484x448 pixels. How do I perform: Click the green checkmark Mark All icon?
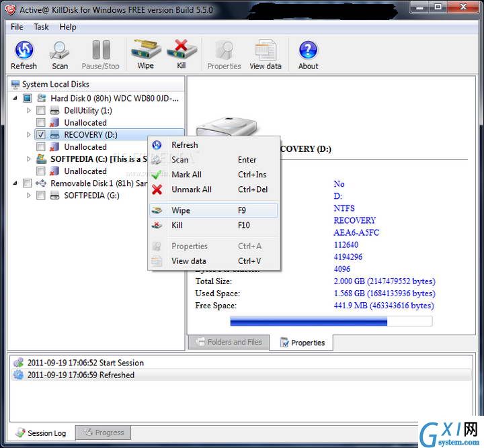157,175
